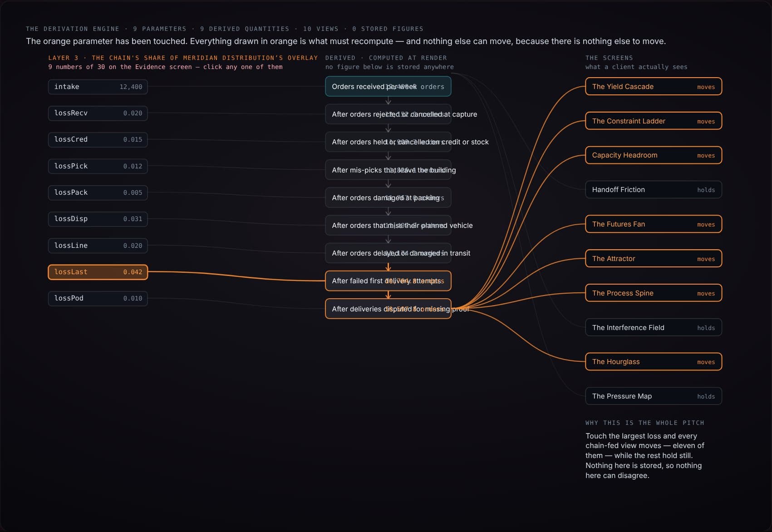772x532 pixels.
Task: Open The Yield Cascade screen
Action: (x=654, y=86)
